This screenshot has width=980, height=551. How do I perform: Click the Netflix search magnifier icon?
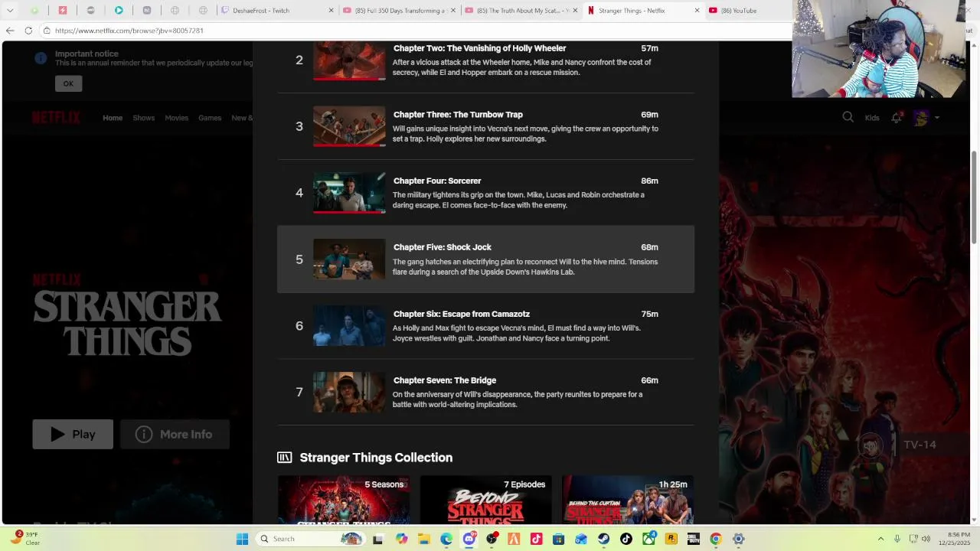pyautogui.click(x=848, y=117)
